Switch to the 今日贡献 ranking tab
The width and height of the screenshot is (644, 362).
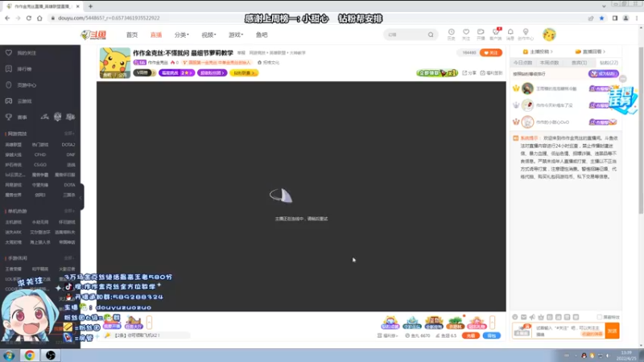pos(522,63)
